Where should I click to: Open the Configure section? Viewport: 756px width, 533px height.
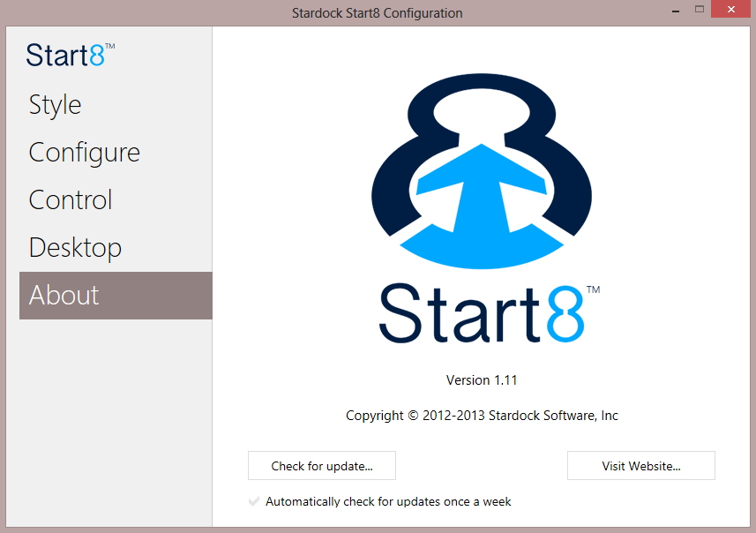[x=84, y=153]
